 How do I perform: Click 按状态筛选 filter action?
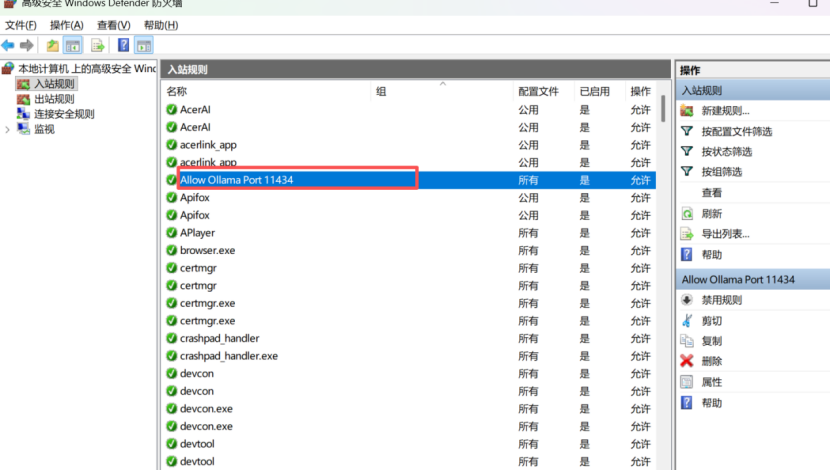727,151
